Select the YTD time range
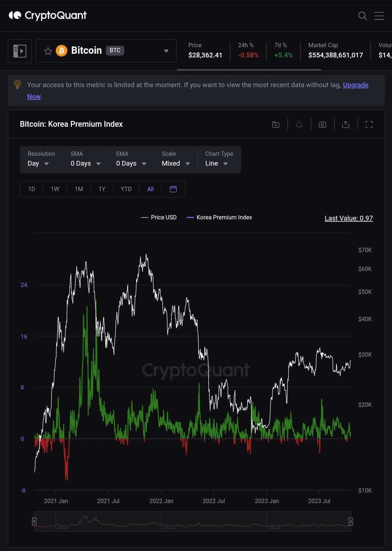 pyautogui.click(x=126, y=189)
